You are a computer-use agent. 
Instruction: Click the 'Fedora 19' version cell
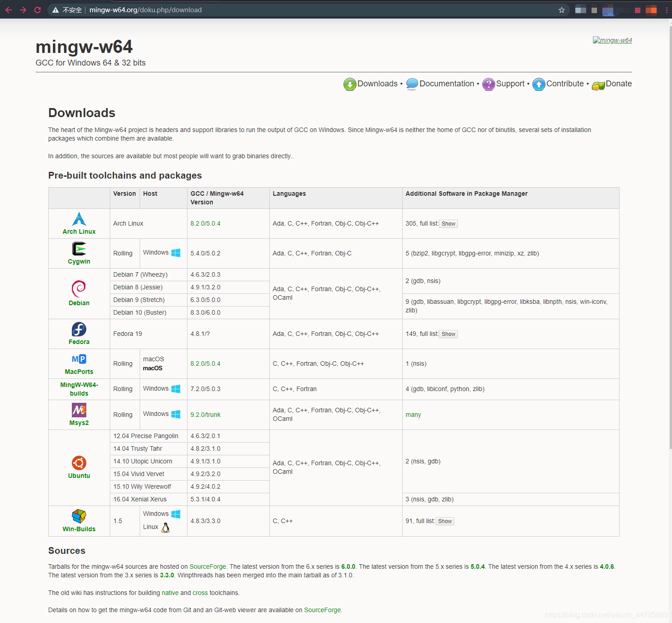[x=149, y=334]
